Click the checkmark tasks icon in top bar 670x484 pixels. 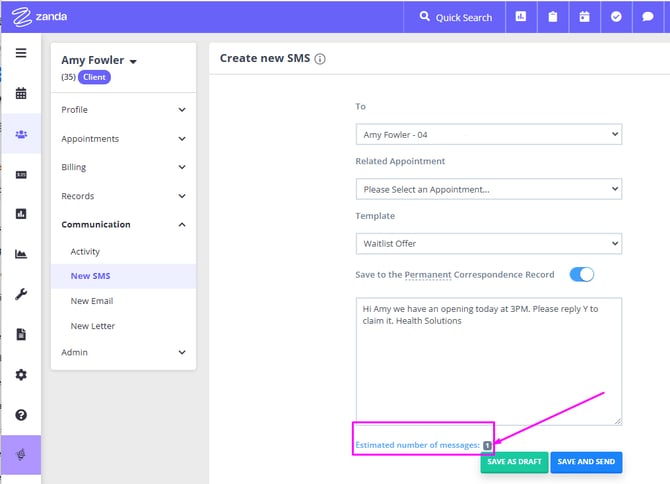pyautogui.click(x=615, y=17)
